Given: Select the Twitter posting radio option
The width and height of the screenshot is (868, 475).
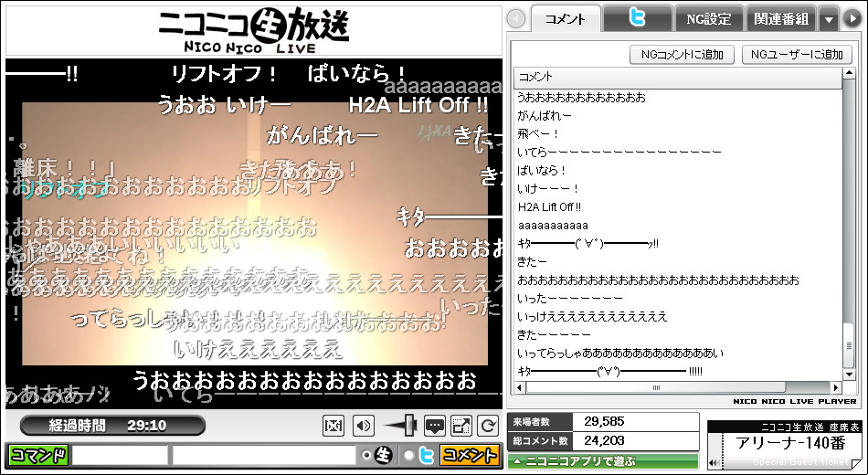Looking at the screenshot, I should click(x=408, y=455).
